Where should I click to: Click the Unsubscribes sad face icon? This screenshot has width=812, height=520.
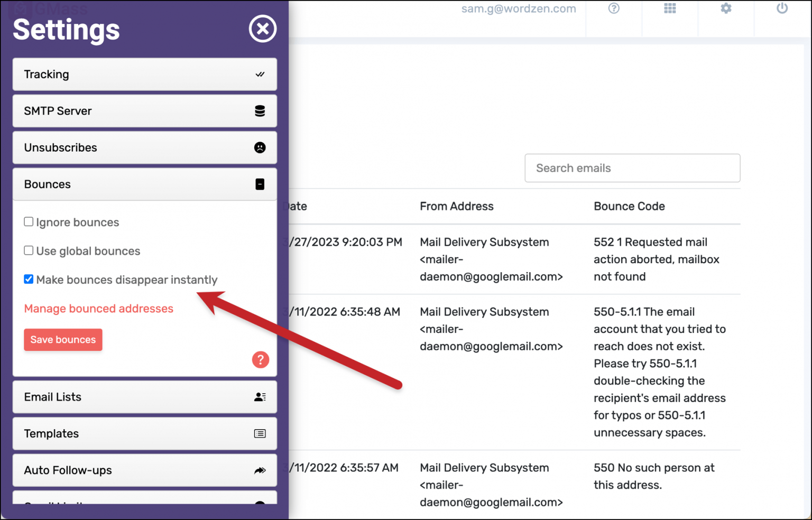260,147
